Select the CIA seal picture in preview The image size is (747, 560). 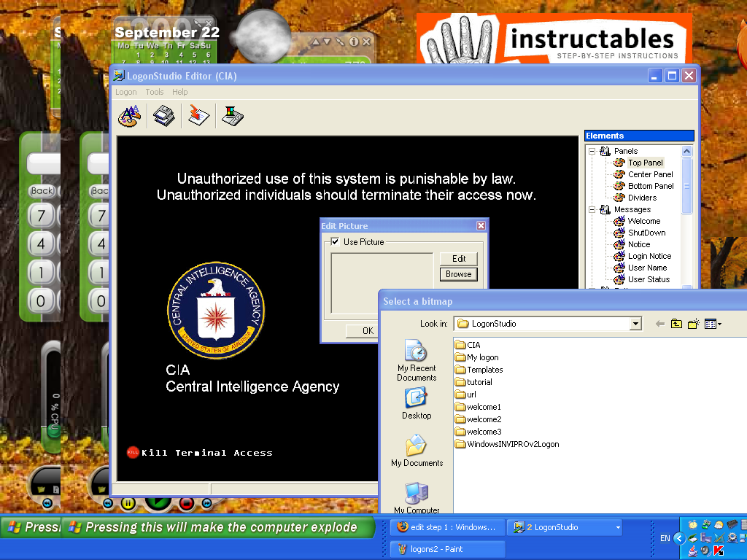click(x=216, y=310)
